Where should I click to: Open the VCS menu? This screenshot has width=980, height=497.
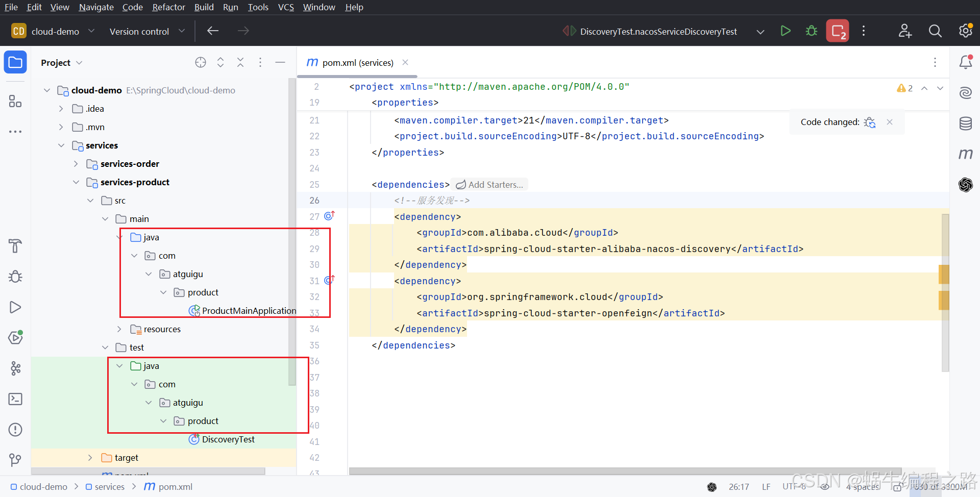286,7
